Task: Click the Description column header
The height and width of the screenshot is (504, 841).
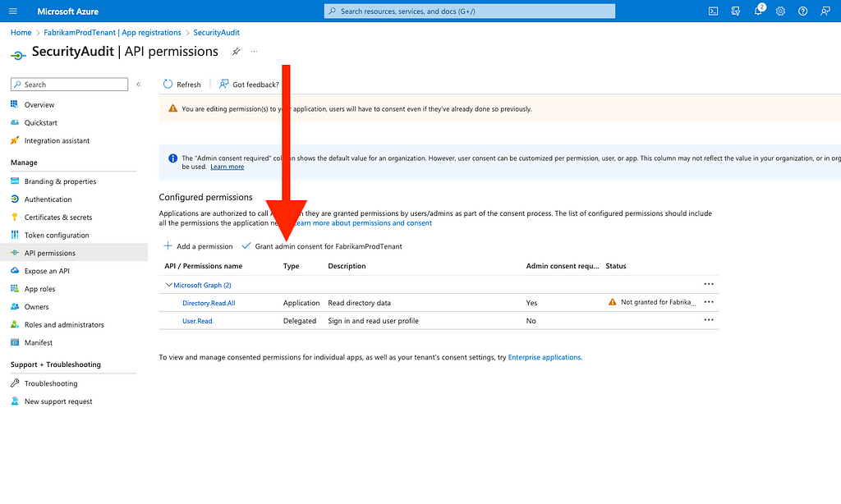Action: coord(347,266)
